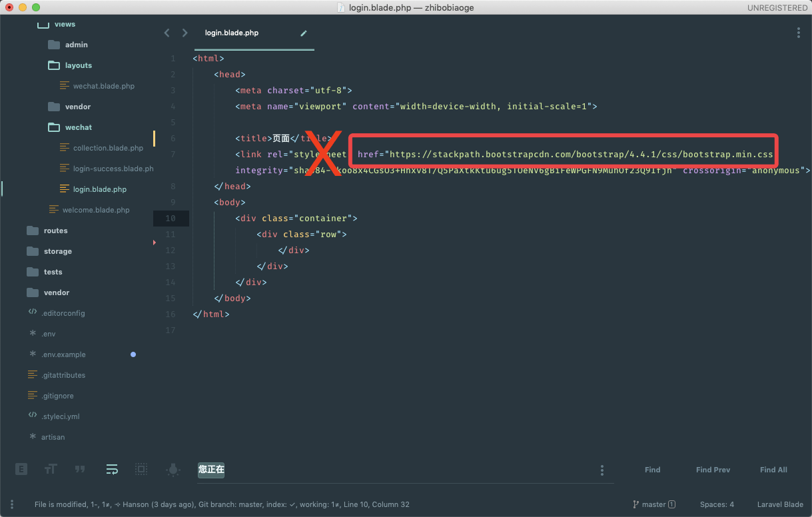
Task: Open the .styleci.yml file
Action: [x=60, y=416]
